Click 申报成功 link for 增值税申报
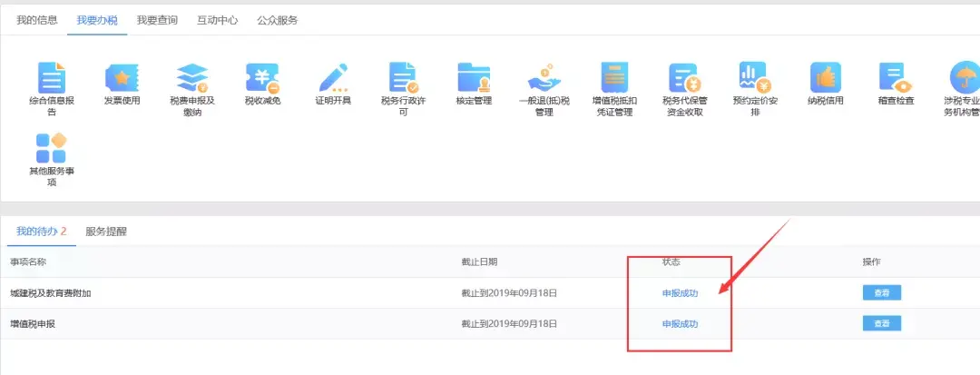This screenshot has width=980, height=375. tap(680, 324)
